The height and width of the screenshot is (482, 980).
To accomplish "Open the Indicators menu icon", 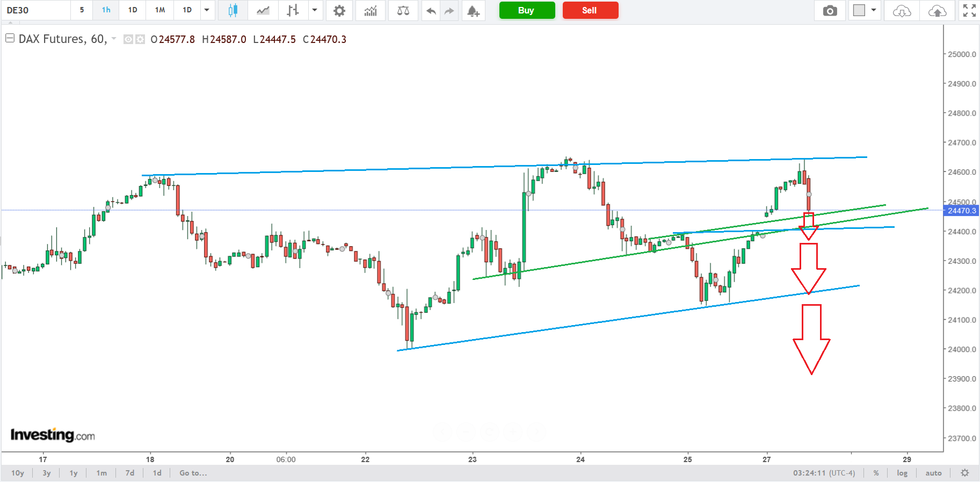I will 371,10.
